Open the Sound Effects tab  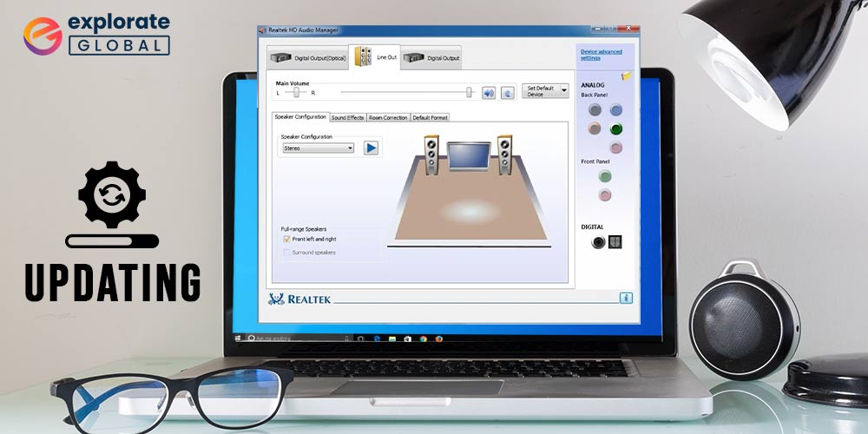coord(348,117)
